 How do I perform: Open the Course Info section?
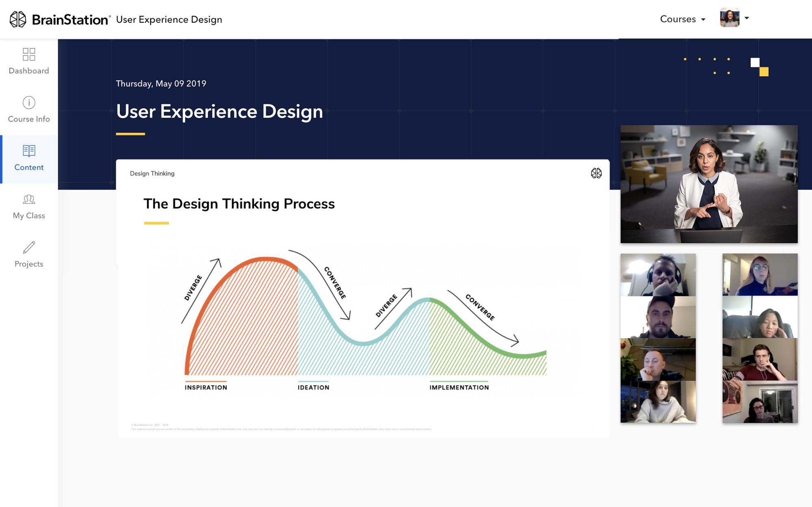pos(28,110)
